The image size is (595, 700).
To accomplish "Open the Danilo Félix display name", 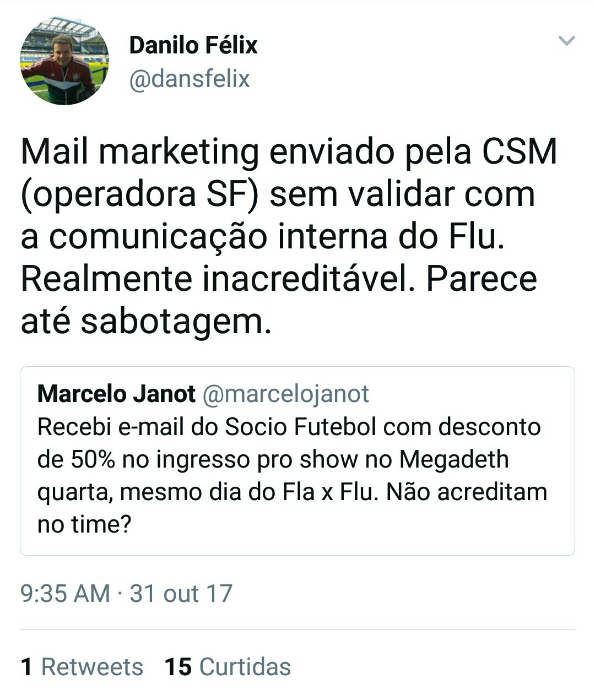I will [x=193, y=45].
